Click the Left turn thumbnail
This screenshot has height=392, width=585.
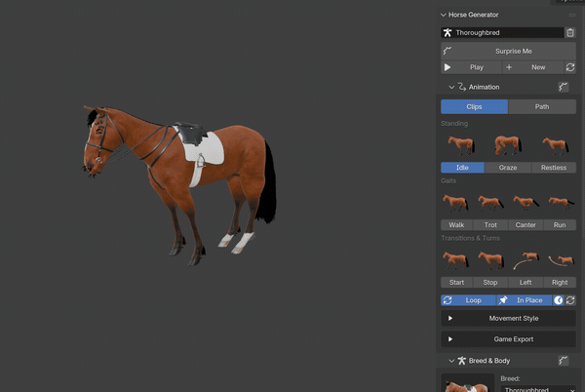point(526,260)
